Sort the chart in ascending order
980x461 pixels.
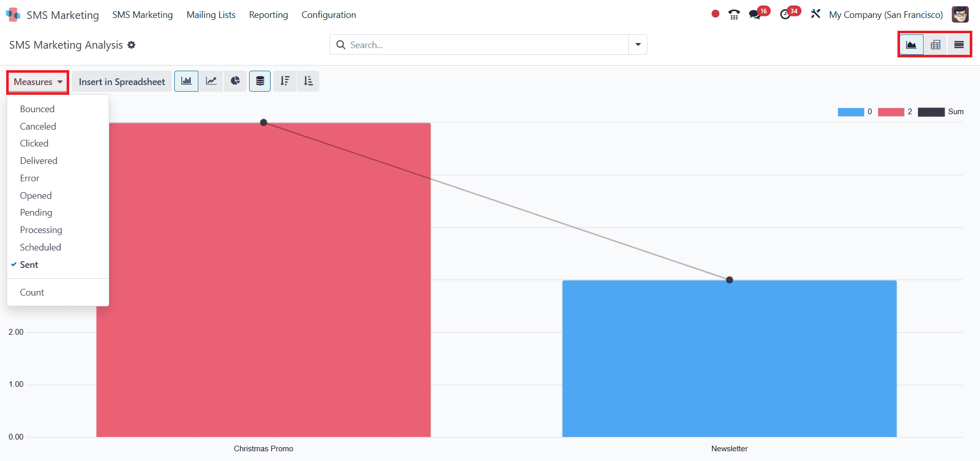(308, 81)
